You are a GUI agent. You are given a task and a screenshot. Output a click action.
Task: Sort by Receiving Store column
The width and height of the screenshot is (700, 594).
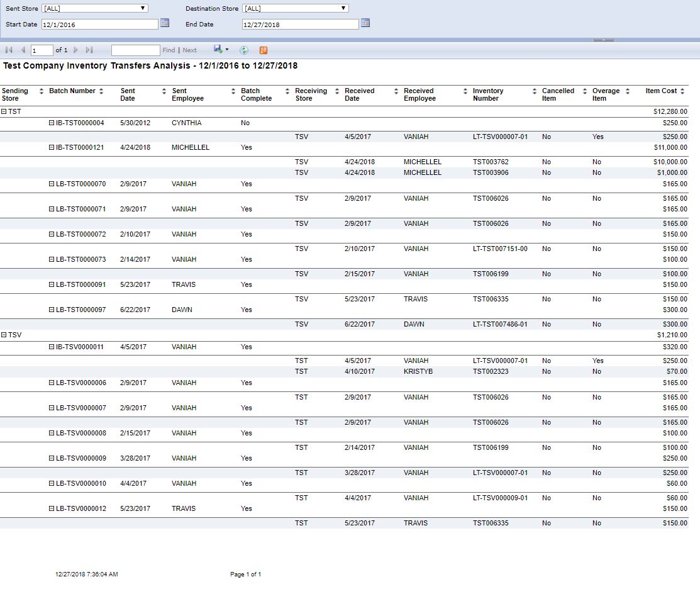pos(337,91)
